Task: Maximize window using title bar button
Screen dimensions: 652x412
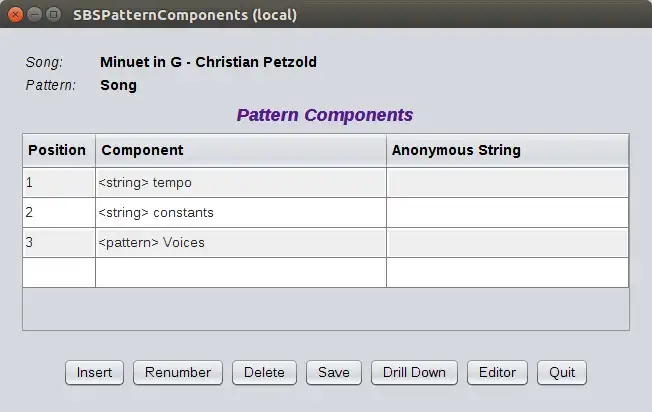Action: pos(54,15)
